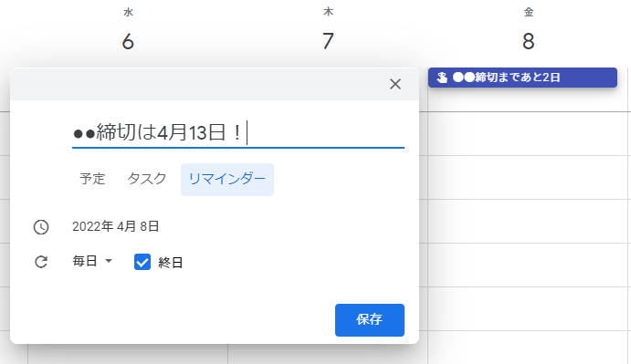The image size is (631, 364).
Task: Click the reminder hand icon on Friday's event
Action: click(442, 78)
